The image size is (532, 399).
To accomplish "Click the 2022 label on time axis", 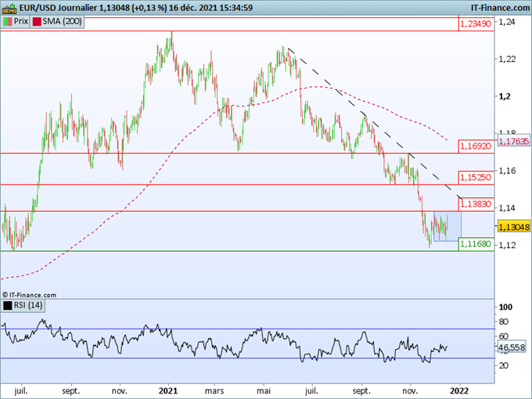I will 459,391.
